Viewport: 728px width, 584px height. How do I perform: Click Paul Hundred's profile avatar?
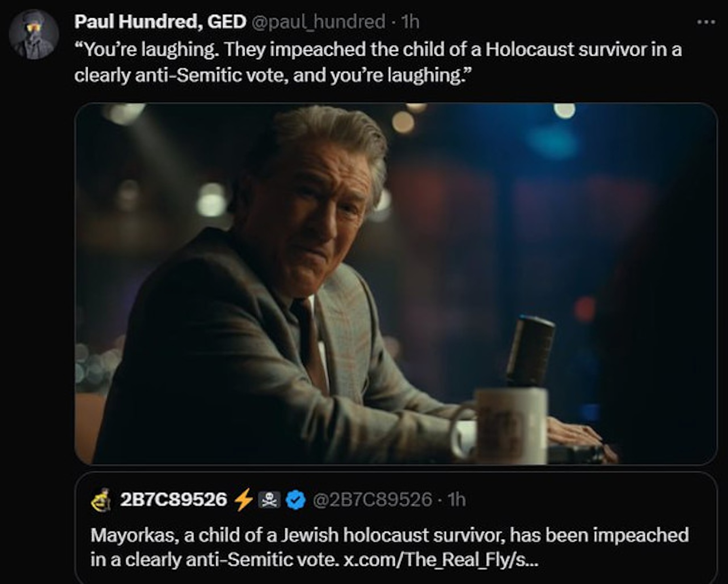34,35
